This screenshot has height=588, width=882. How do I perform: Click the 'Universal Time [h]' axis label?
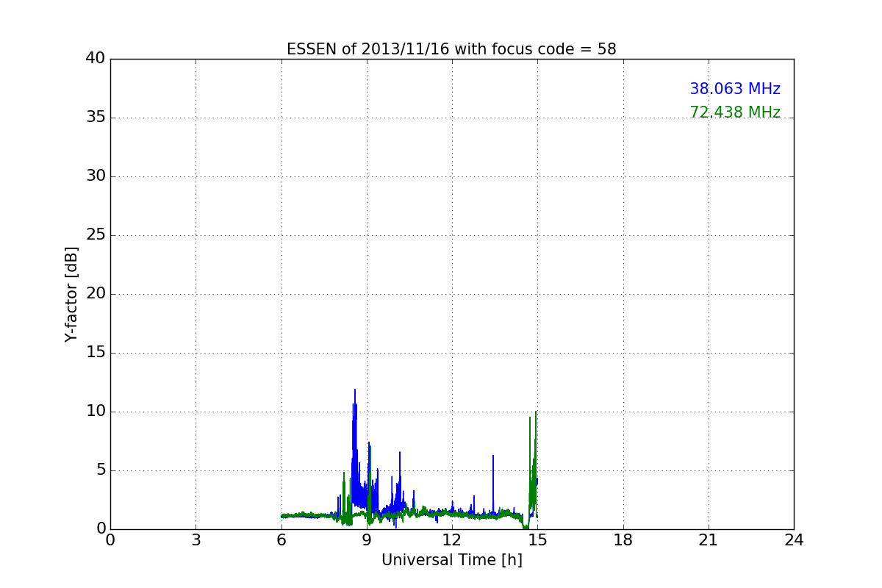coord(452,560)
